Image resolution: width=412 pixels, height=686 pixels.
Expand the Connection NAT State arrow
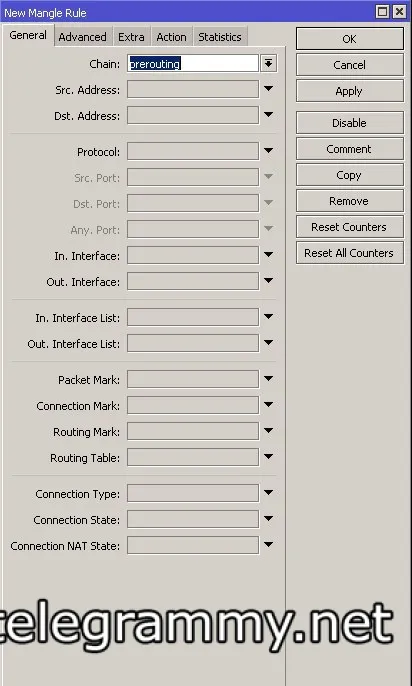[x=269, y=545]
